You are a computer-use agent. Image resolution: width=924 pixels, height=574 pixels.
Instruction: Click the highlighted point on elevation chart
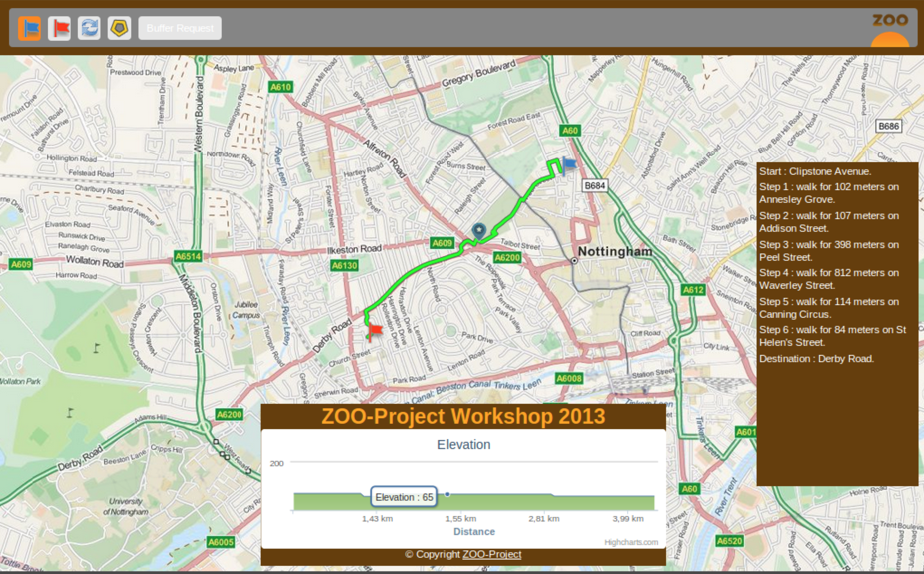point(447,494)
